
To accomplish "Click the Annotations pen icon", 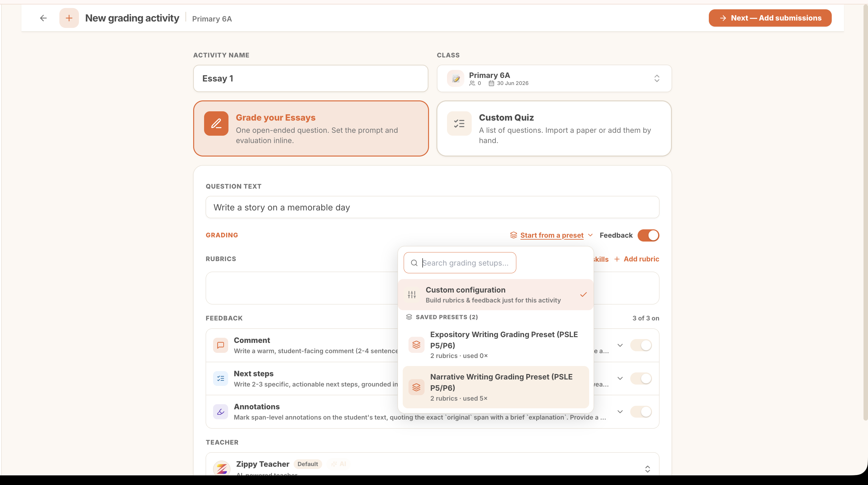I will pyautogui.click(x=221, y=412).
